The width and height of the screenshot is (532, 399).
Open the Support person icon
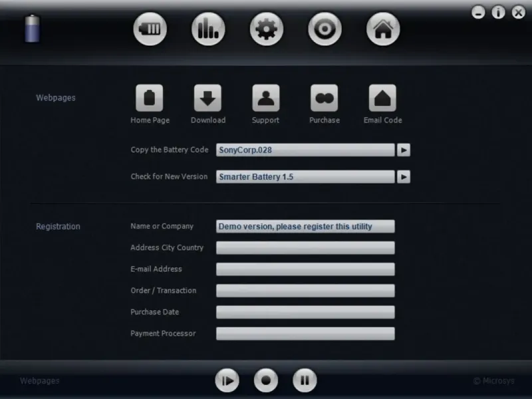[266, 98]
